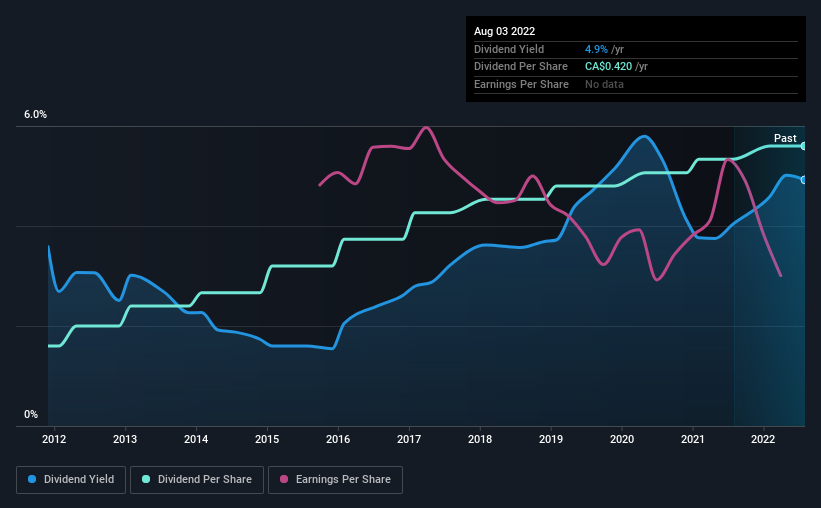Click the 2020 x-axis label
The image size is (821, 508).
coord(622,439)
